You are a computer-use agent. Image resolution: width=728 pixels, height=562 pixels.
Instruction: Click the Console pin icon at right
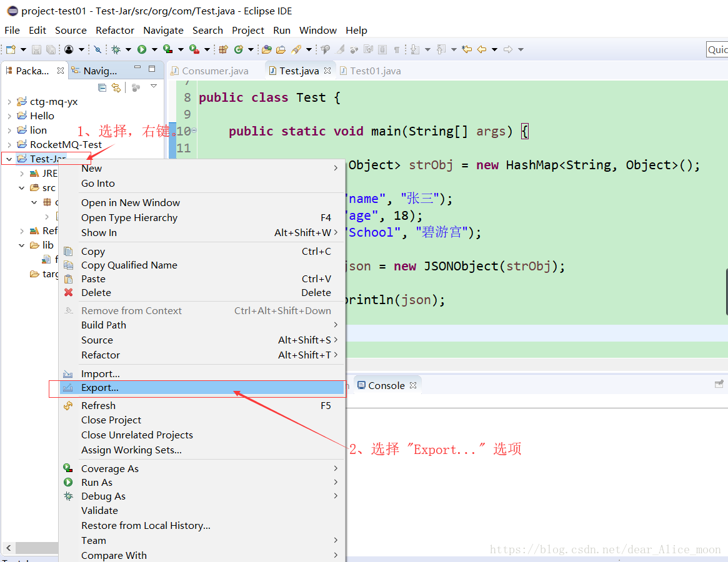tap(719, 384)
